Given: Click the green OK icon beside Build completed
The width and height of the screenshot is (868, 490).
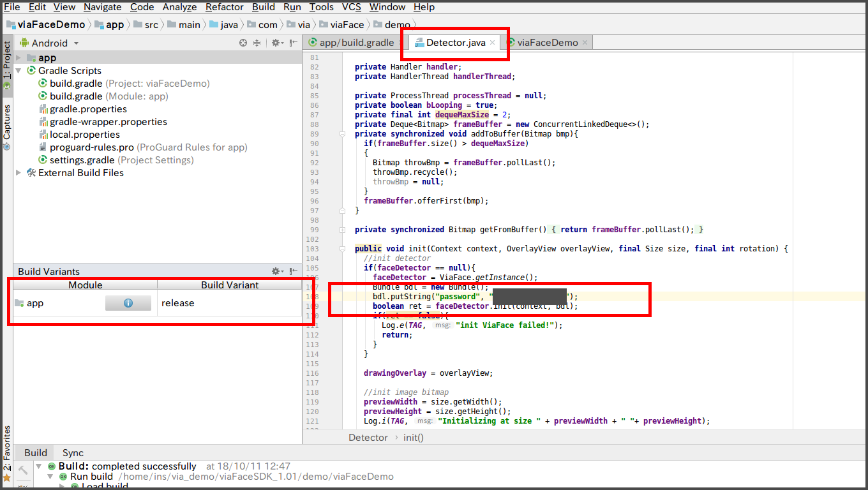Looking at the screenshot, I should (x=52, y=466).
